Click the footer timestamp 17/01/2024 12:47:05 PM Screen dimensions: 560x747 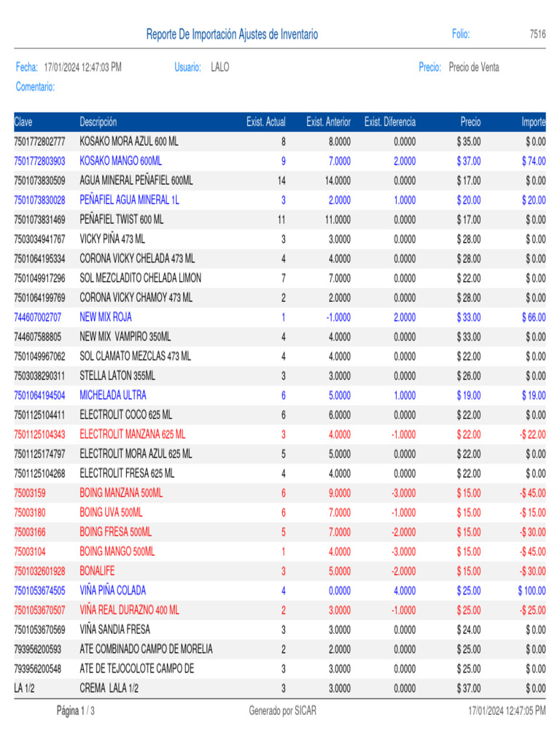tap(507, 711)
